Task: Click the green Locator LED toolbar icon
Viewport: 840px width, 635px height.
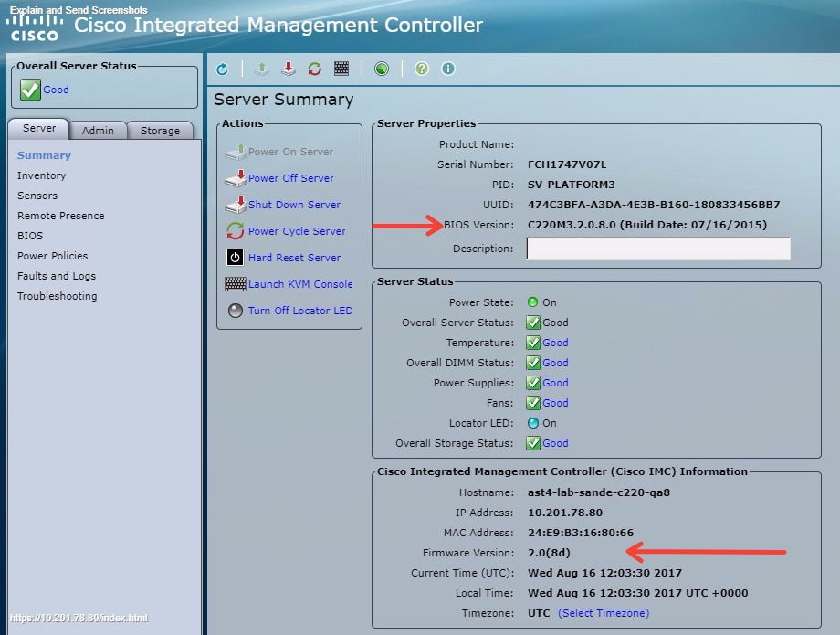Action: 382,68
